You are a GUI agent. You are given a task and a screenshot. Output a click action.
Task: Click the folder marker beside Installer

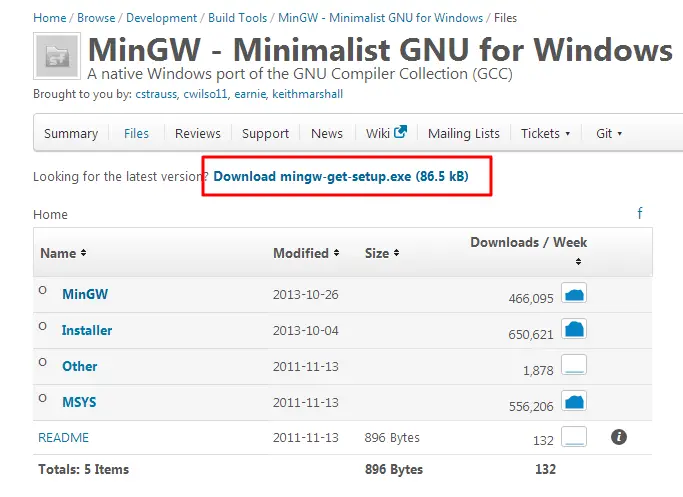pos(42,326)
